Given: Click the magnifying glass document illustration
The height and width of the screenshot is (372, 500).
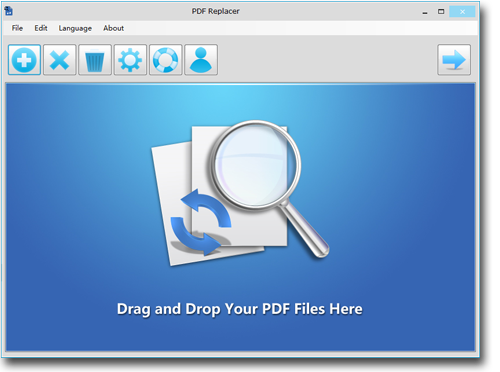Looking at the screenshot, I should click(240, 193).
